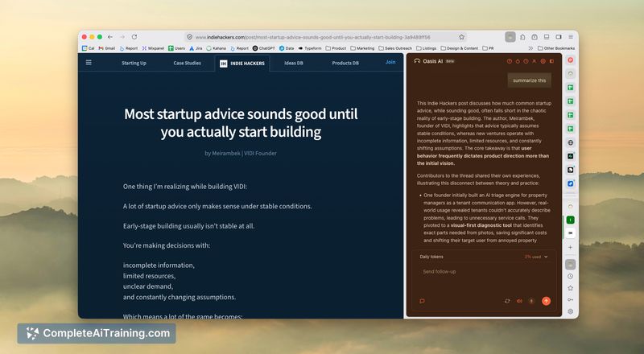Open the Products DB tab
Image resolution: width=644 pixels, height=354 pixels.
pyautogui.click(x=345, y=63)
